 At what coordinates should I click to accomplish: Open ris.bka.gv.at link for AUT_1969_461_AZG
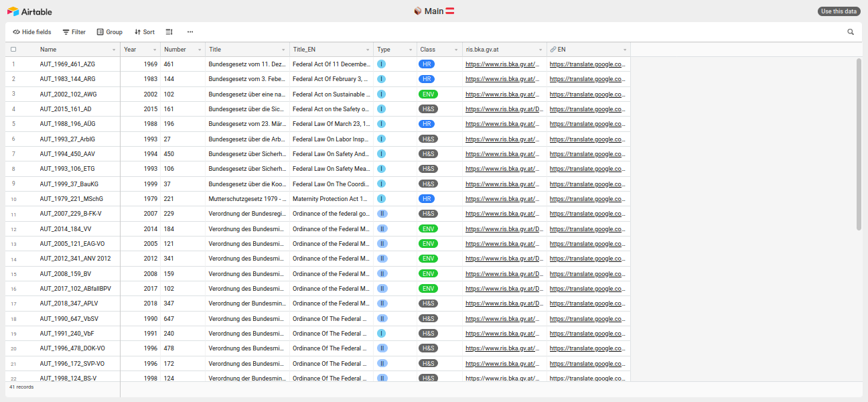502,64
